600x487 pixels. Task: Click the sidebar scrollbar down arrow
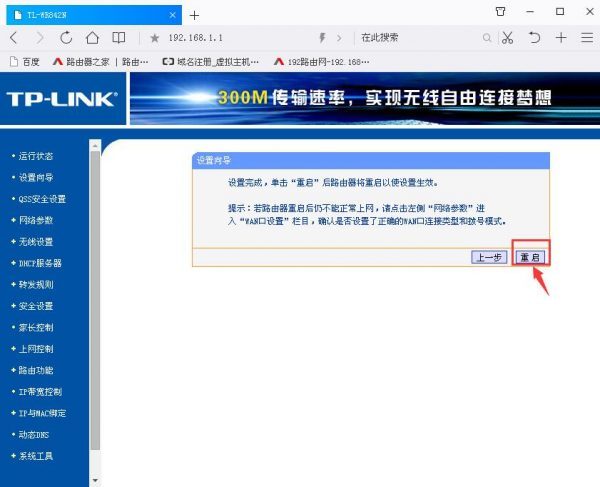pyautogui.click(x=95, y=480)
